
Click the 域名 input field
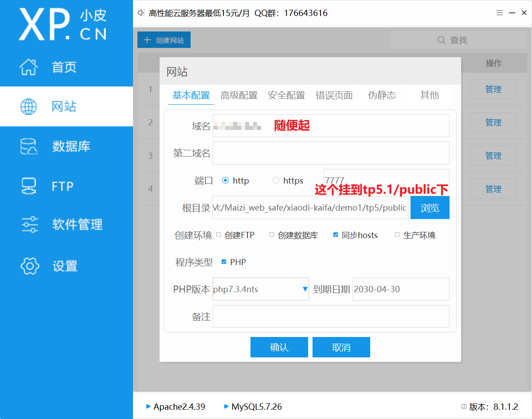pos(331,125)
